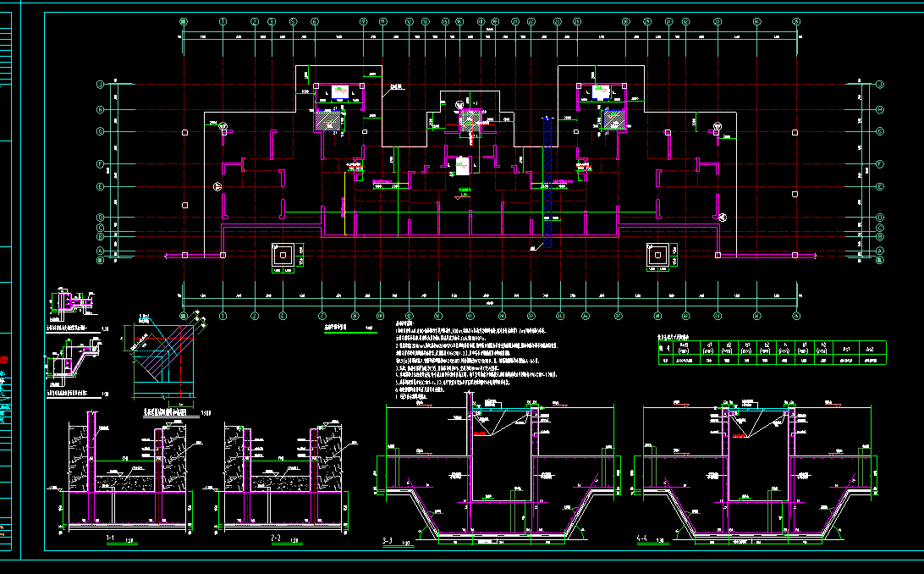924x574 pixels.
Task: Click the 3-3 section title label
Action: (388, 539)
